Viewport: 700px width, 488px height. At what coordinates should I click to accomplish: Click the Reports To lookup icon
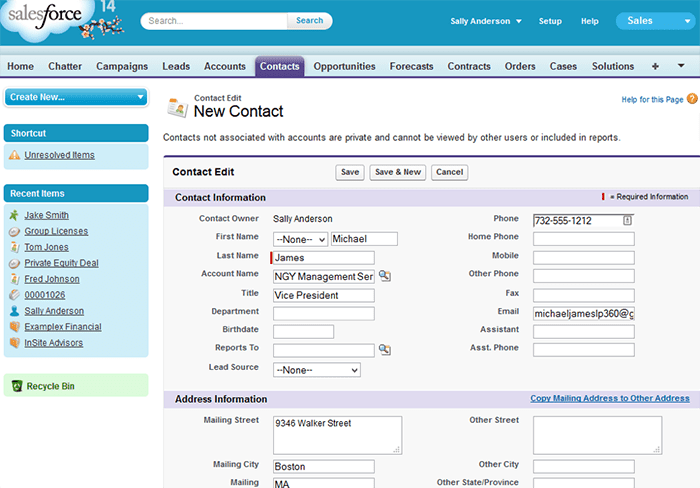click(x=385, y=349)
